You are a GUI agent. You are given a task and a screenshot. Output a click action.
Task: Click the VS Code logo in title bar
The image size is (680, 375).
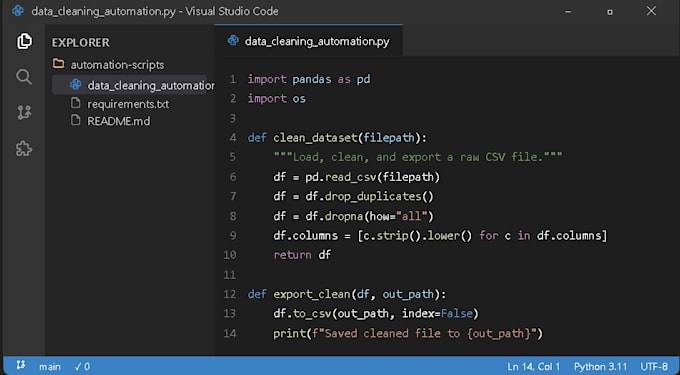[x=18, y=11]
